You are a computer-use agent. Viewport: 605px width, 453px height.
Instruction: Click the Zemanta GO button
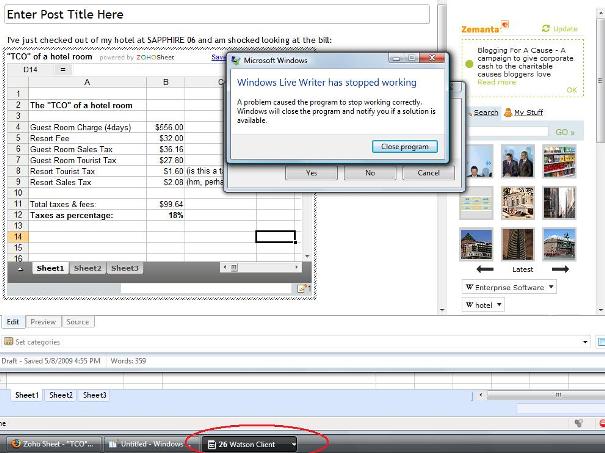[565, 132]
